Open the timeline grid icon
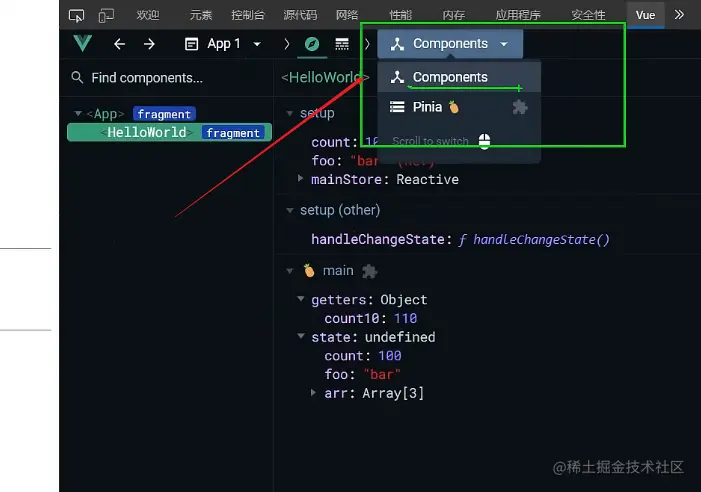Viewport: 701px width, 492px height. click(342, 44)
